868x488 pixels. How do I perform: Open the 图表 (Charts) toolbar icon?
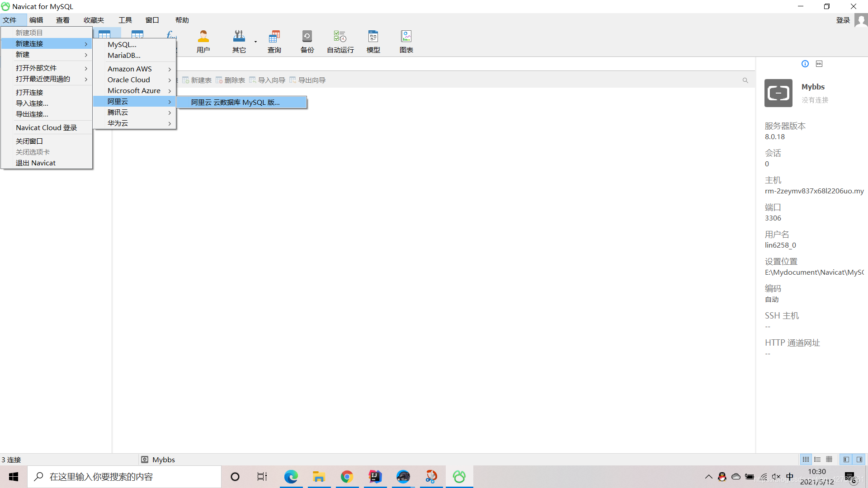point(406,42)
